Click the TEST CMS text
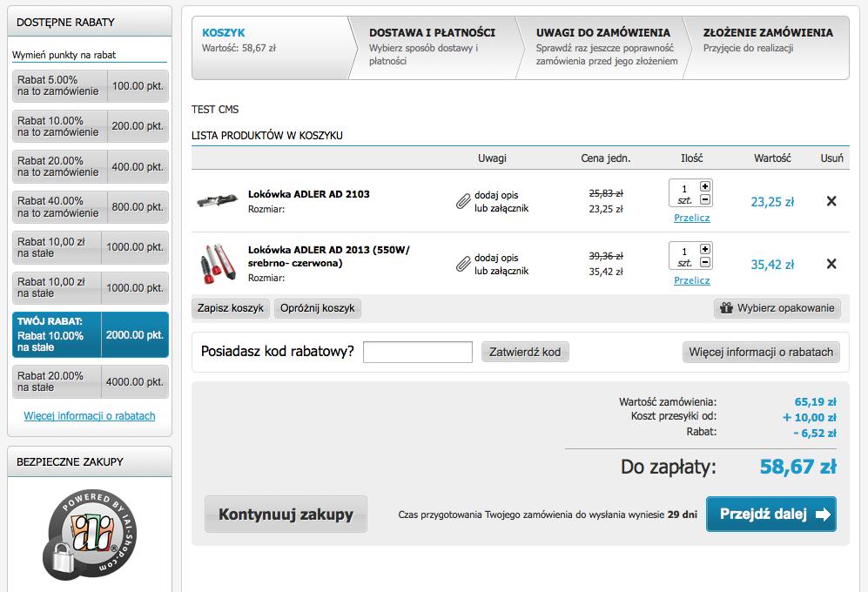The image size is (868, 592). (x=215, y=110)
